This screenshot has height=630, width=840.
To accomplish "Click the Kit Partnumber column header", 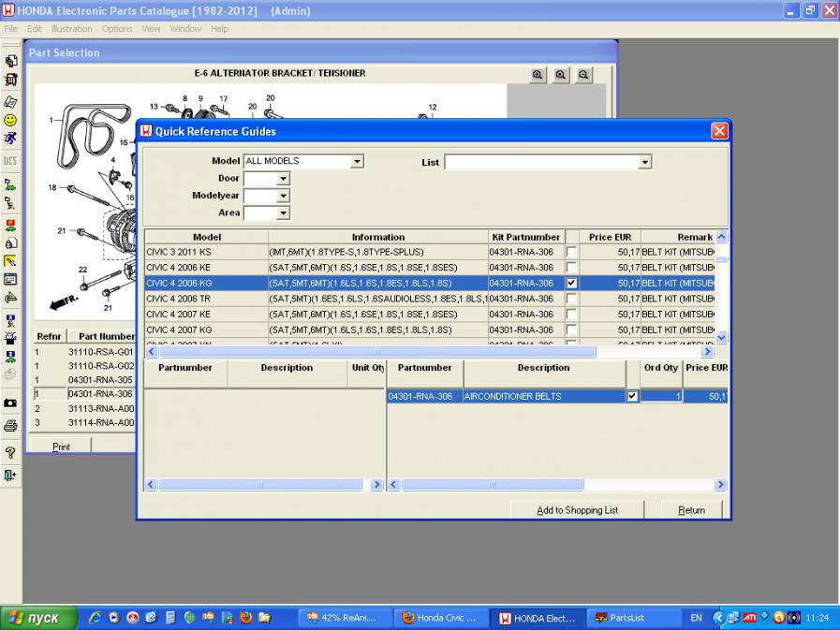I will pos(526,237).
